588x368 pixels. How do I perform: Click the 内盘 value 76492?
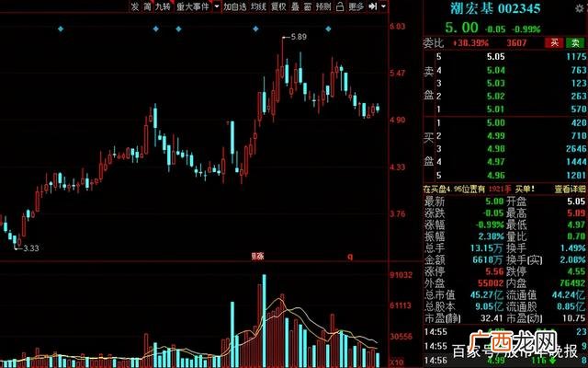[572, 282]
